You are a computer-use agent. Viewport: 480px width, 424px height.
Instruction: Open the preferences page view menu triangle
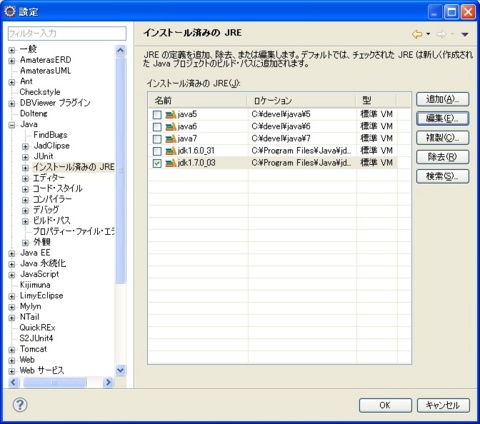[x=465, y=34]
